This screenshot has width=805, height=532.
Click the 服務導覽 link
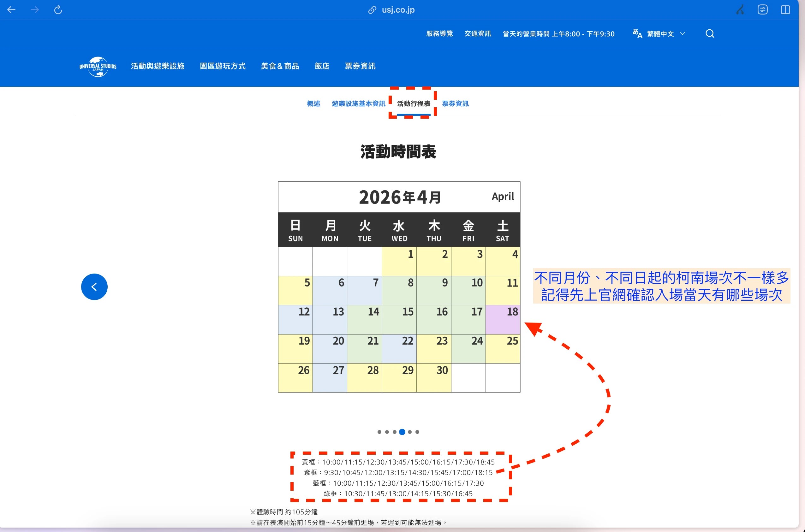(439, 33)
